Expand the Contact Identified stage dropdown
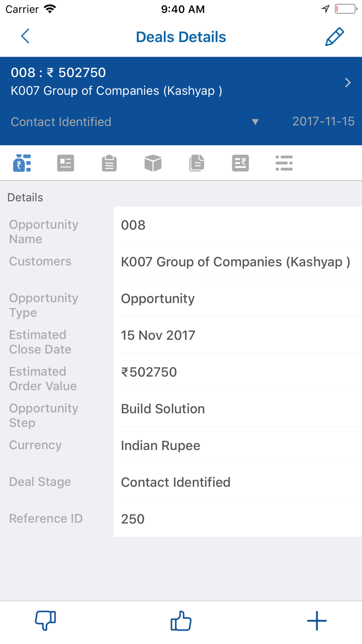The width and height of the screenshot is (362, 644). pos(255,122)
